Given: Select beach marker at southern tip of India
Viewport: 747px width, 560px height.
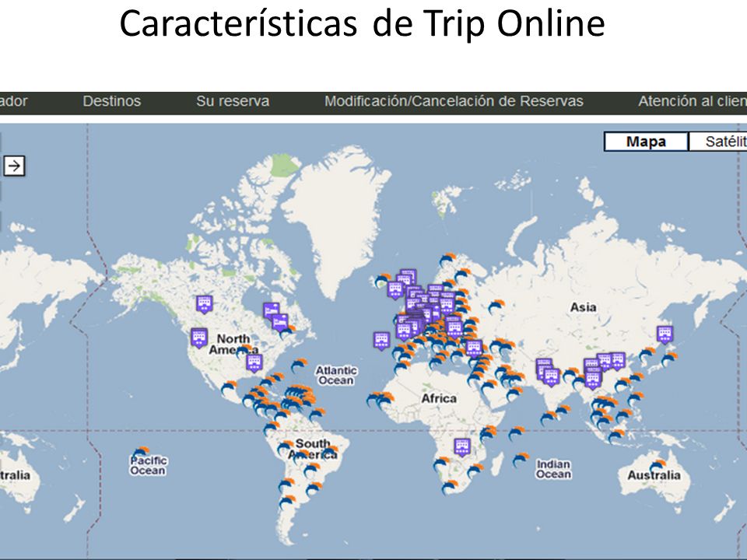Looking at the screenshot, I should pos(549,418).
